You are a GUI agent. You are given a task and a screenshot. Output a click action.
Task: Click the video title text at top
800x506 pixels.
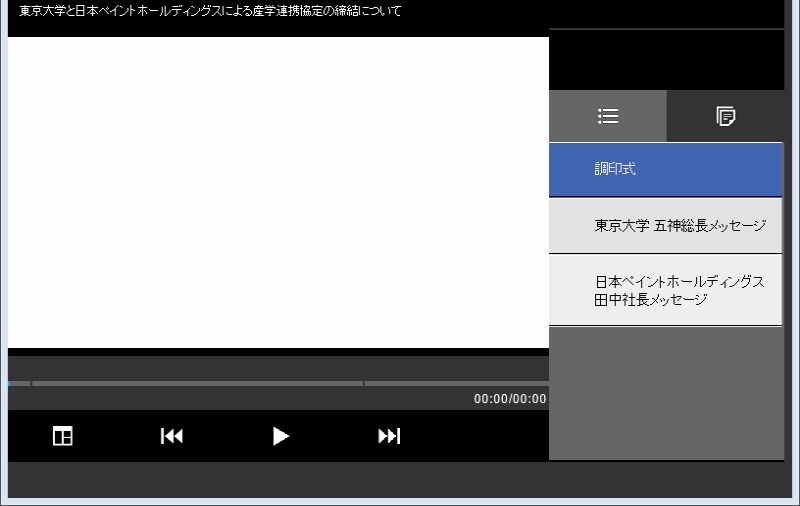click(x=210, y=11)
